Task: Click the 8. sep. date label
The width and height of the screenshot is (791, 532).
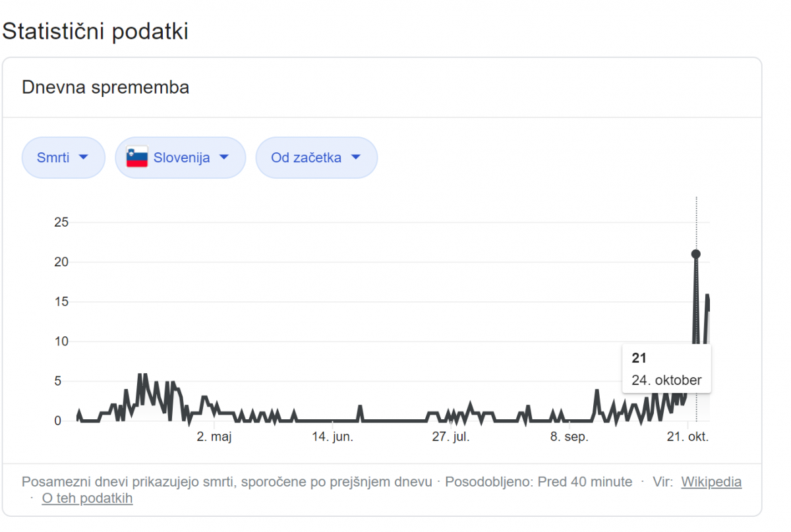Action: [568, 436]
